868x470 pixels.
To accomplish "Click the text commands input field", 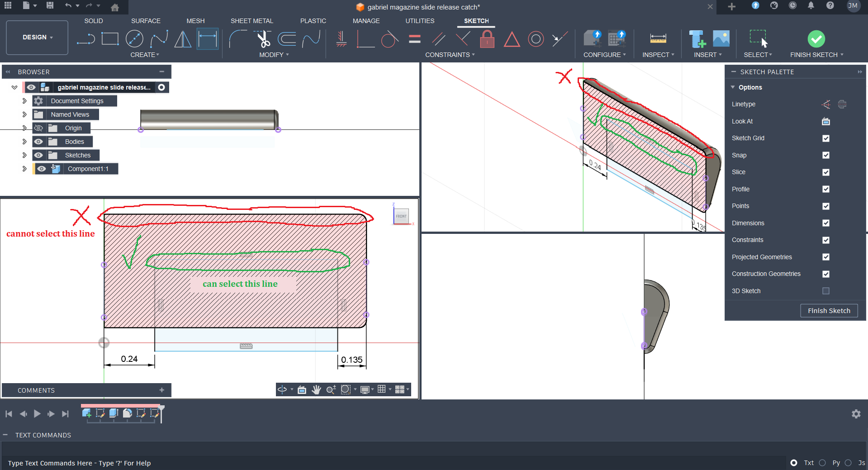I will point(394,463).
